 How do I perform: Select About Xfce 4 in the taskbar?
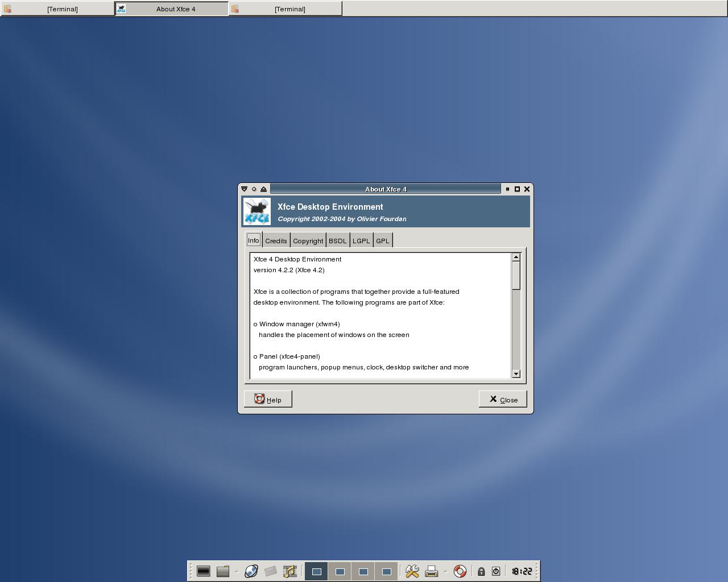171,9
